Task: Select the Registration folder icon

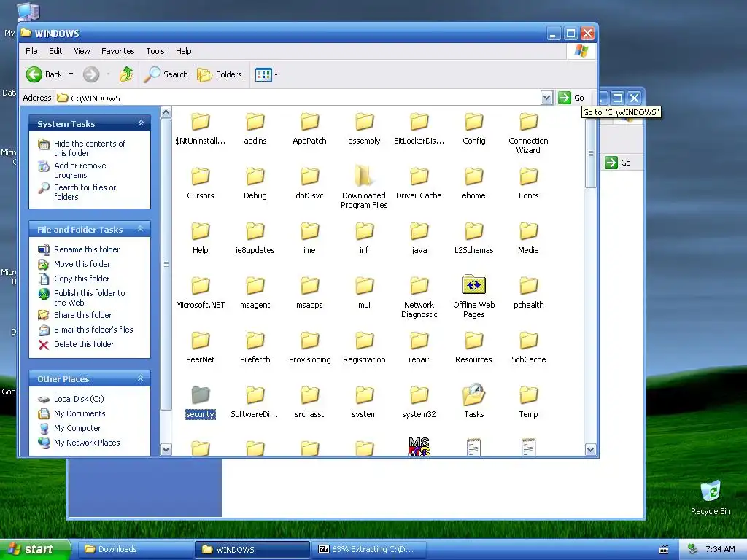Action: click(x=364, y=341)
